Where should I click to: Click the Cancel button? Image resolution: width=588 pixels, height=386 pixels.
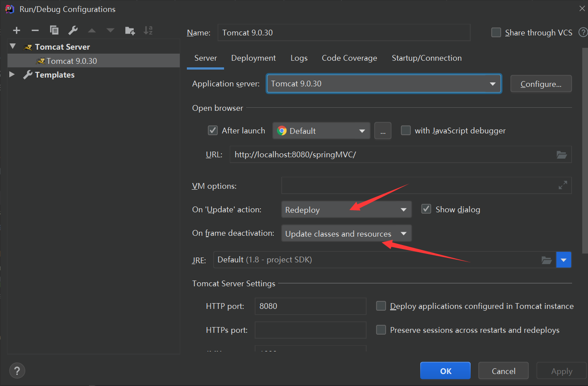503,371
